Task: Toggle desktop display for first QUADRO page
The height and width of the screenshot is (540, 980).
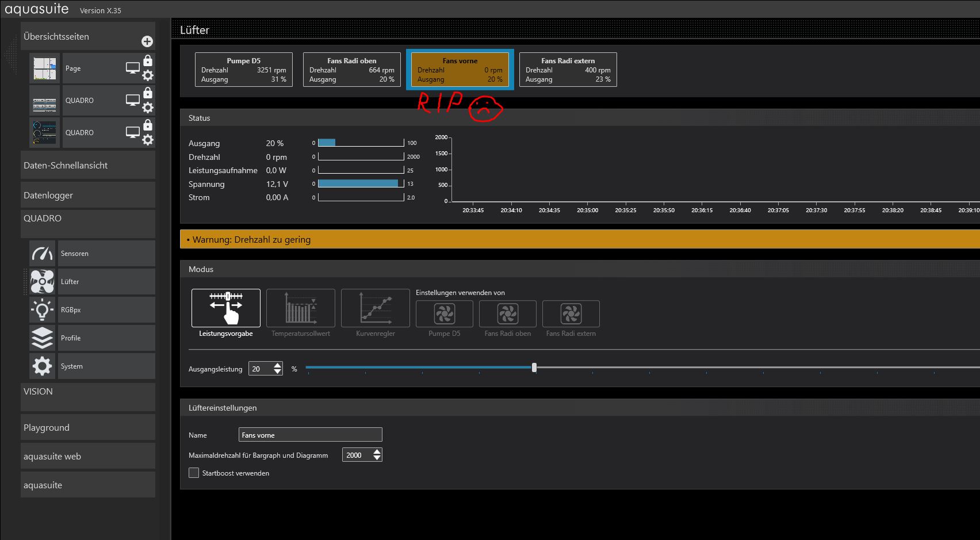Action: [x=133, y=101]
